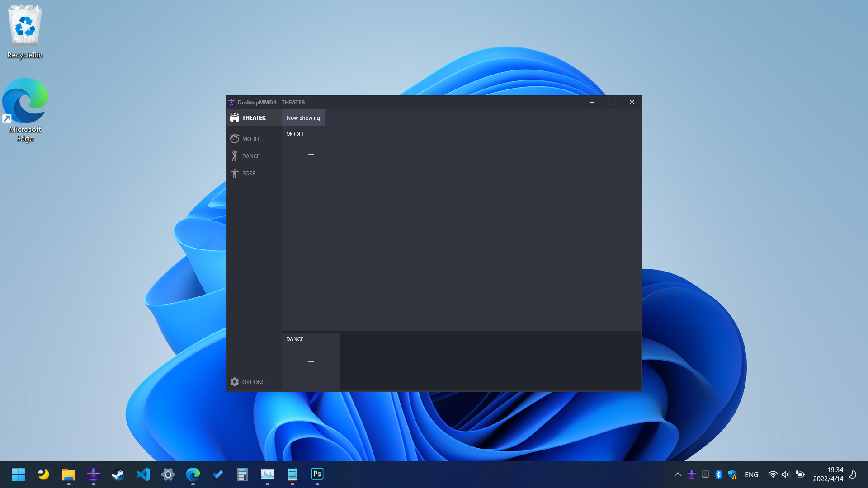Switch to Now Showing tab
The width and height of the screenshot is (868, 488).
[303, 117]
